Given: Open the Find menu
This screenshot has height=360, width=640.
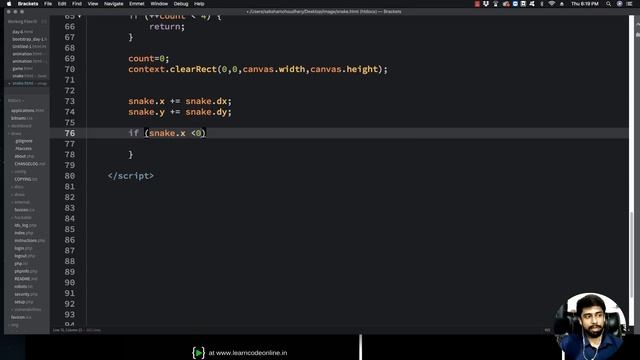Looking at the screenshot, I should click(x=77, y=4).
